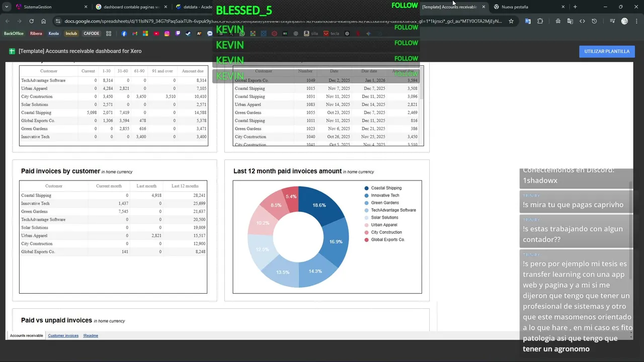Image resolution: width=644 pixels, height=362 pixels.
Task: Click the 18.6% donut chart slice
Action: click(x=320, y=206)
